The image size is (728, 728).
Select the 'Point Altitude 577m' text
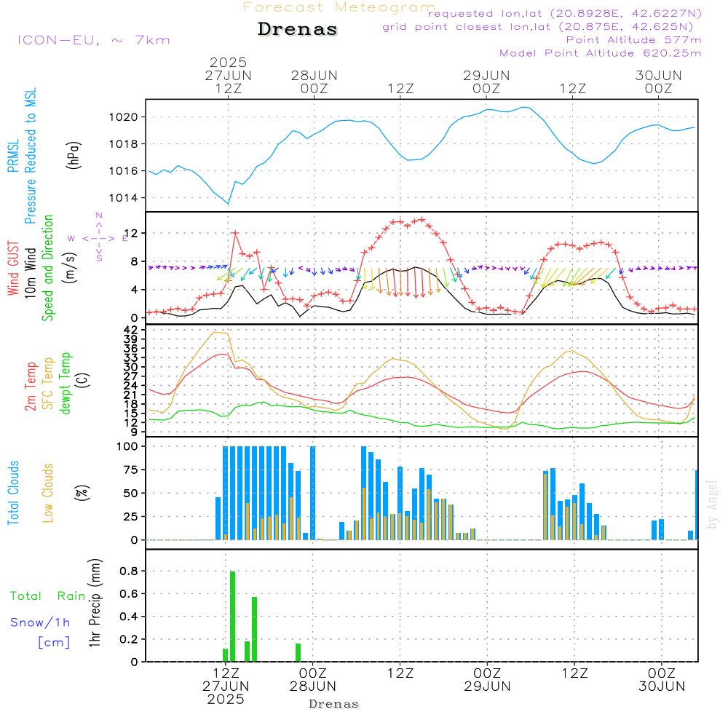pyautogui.click(x=634, y=40)
